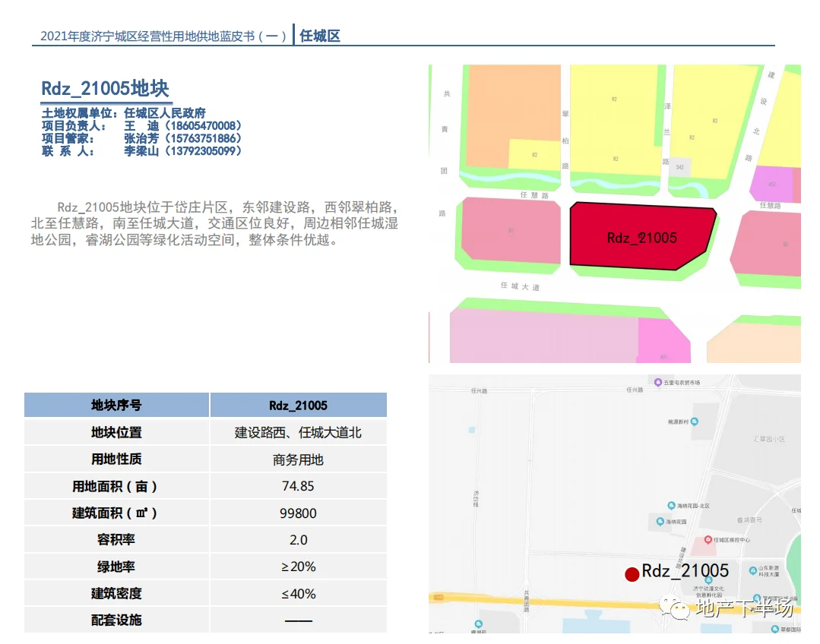Select the ≤40% density value
This screenshot has width=820, height=644.
[x=298, y=594]
